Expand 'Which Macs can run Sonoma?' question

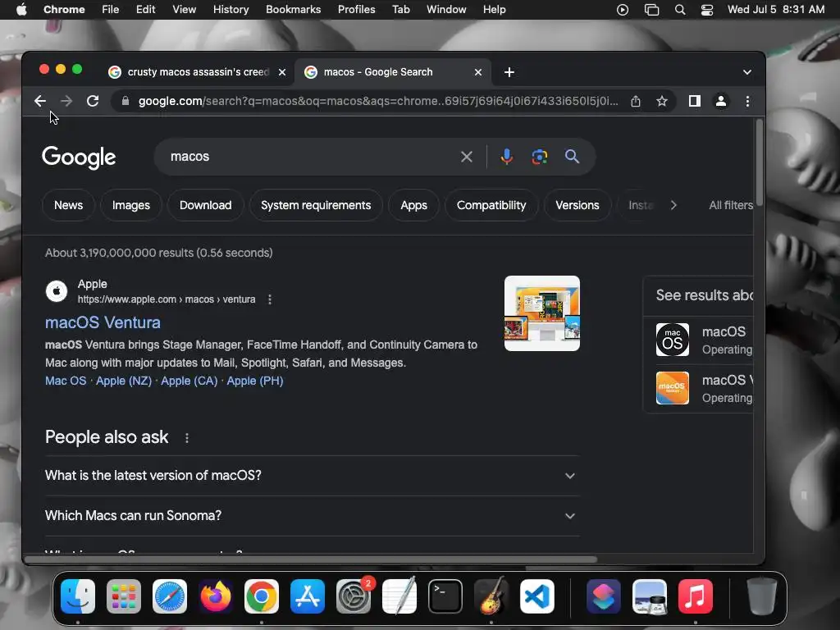coord(313,516)
